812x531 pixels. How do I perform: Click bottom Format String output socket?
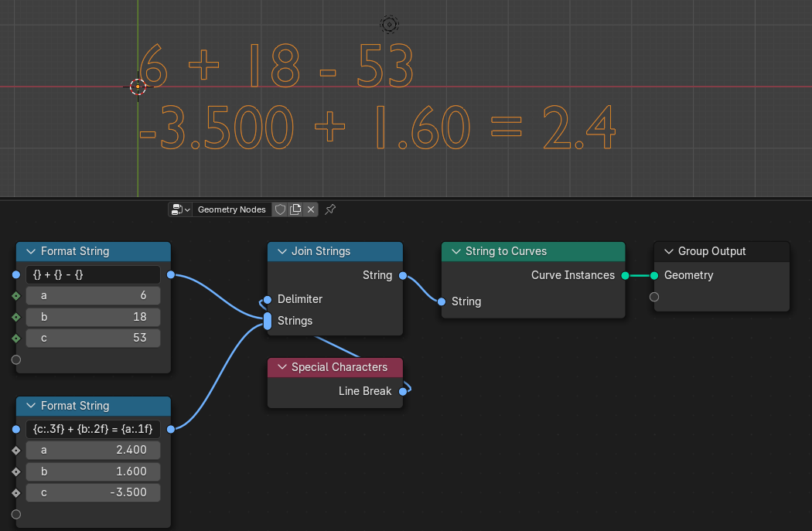coord(171,429)
